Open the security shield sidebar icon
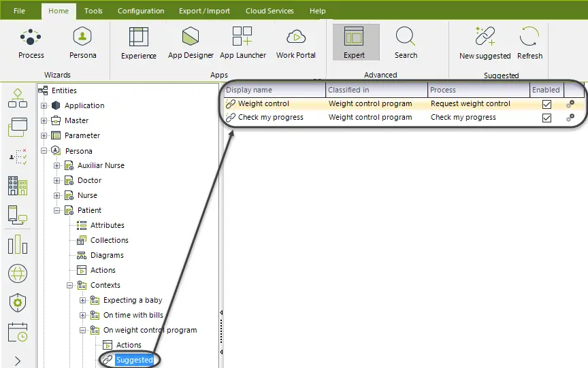588x368 pixels. click(18, 303)
